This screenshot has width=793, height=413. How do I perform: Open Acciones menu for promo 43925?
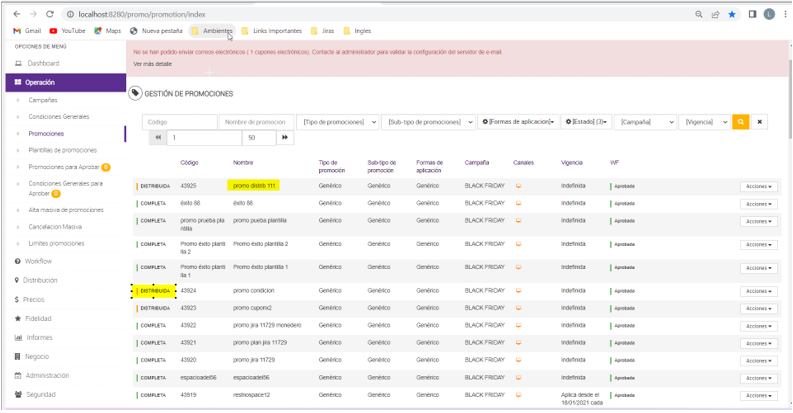point(758,186)
